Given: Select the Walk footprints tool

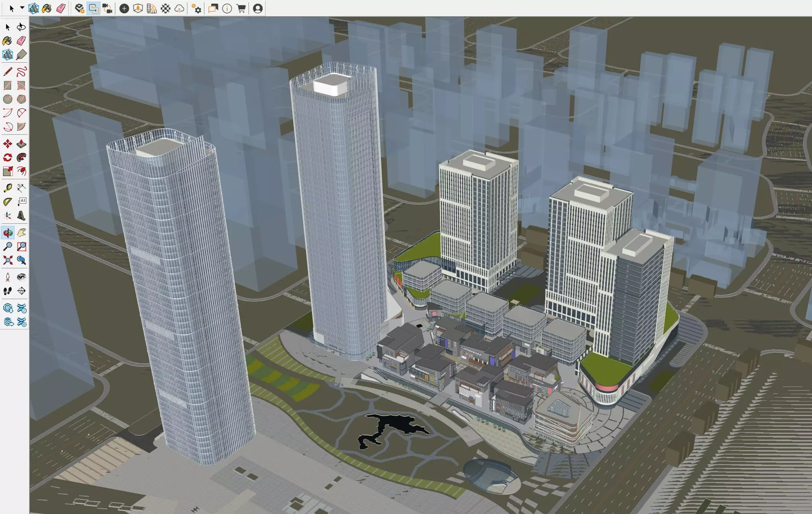Looking at the screenshot, I should (x=8, y=291).
